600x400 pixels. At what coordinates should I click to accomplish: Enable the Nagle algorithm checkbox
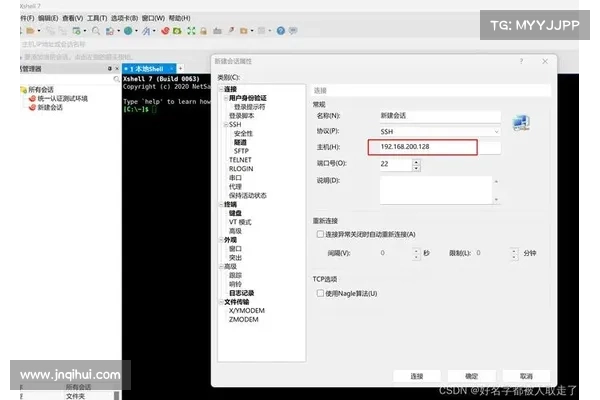pos(320,293)
